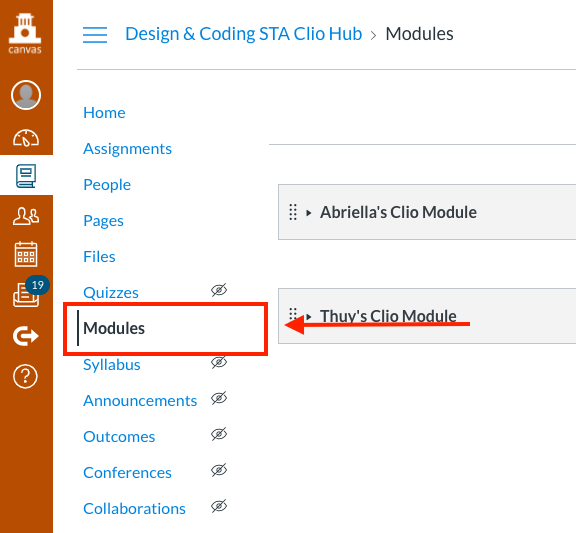Open the Groups people icon
Viewport: 576px width, 533px height.
pos(26,216)
